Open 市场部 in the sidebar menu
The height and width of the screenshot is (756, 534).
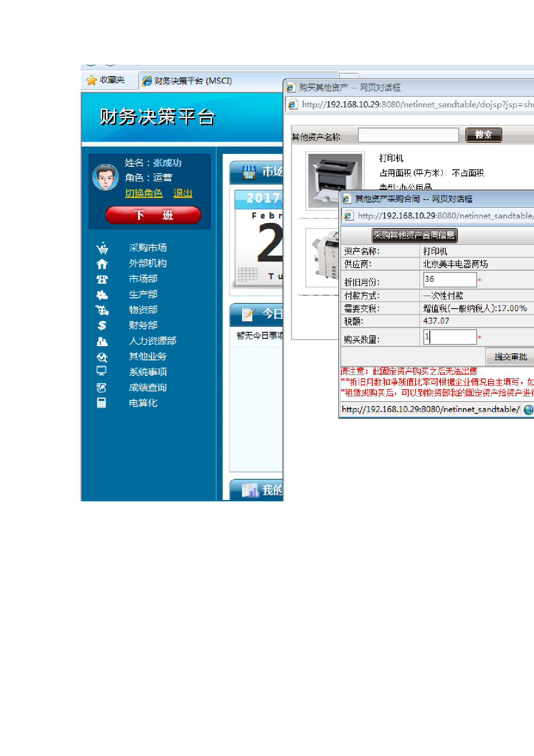pyautogui.click(x=143, y=279)
